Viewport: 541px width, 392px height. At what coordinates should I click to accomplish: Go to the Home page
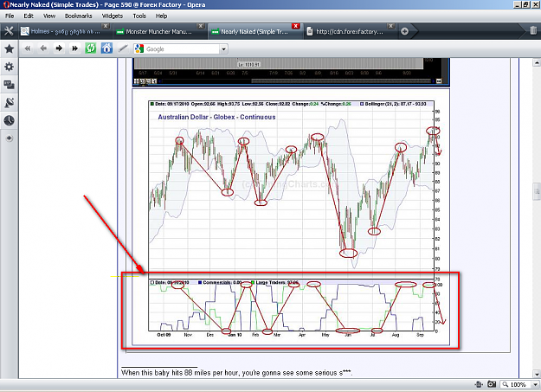coord(106,48)
